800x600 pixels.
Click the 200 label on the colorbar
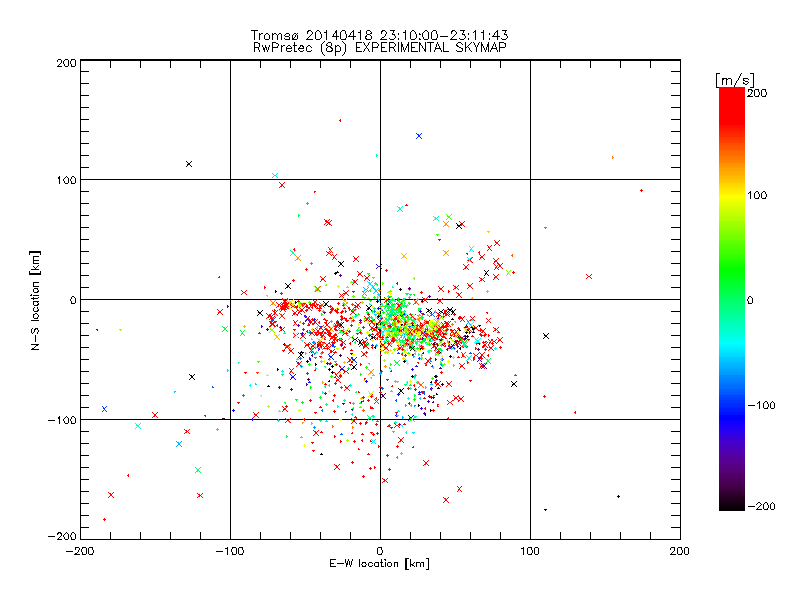[757, 93]
